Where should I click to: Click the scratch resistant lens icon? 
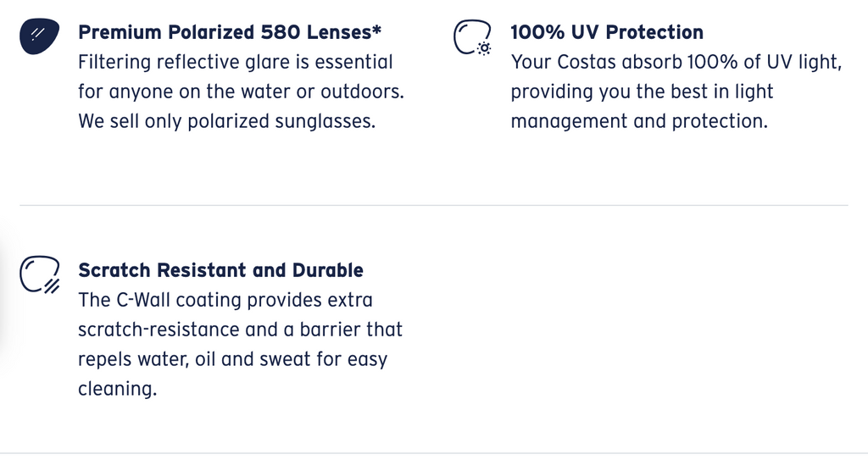click(40, 274)
